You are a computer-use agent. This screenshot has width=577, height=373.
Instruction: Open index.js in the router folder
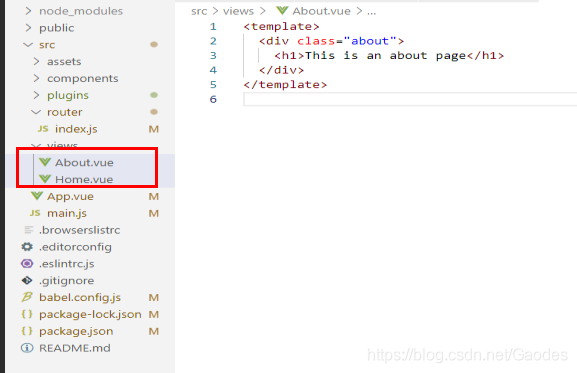pyautogui.click(x=76, y=129)
